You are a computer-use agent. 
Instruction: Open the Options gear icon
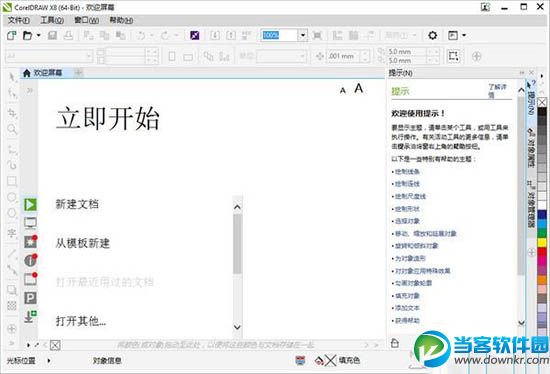tap(432, 35)
